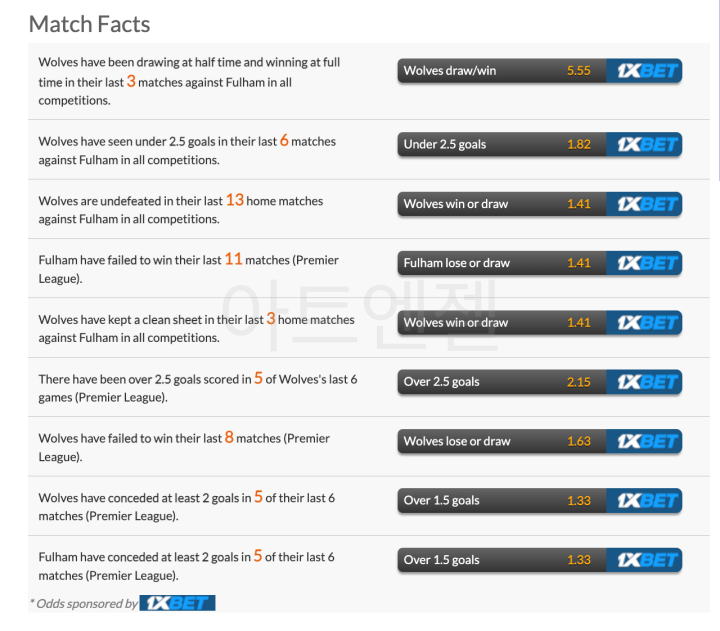The width and height of the screenshot is (720, 631).
Task: Select 1XBET logo next to Over 2.5 goals
Action: (647, 382)
